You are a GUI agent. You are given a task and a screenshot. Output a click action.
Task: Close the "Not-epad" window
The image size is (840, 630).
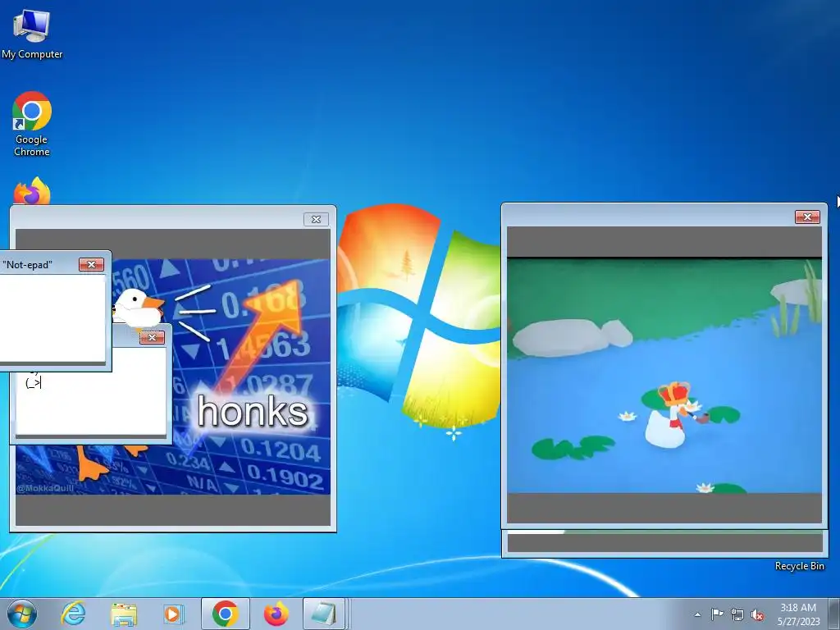click(91, 265)
